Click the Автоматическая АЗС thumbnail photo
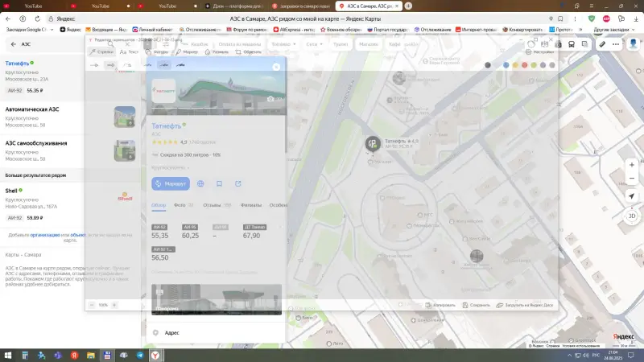This screenshot has height=362, width=644. [125, 117]
